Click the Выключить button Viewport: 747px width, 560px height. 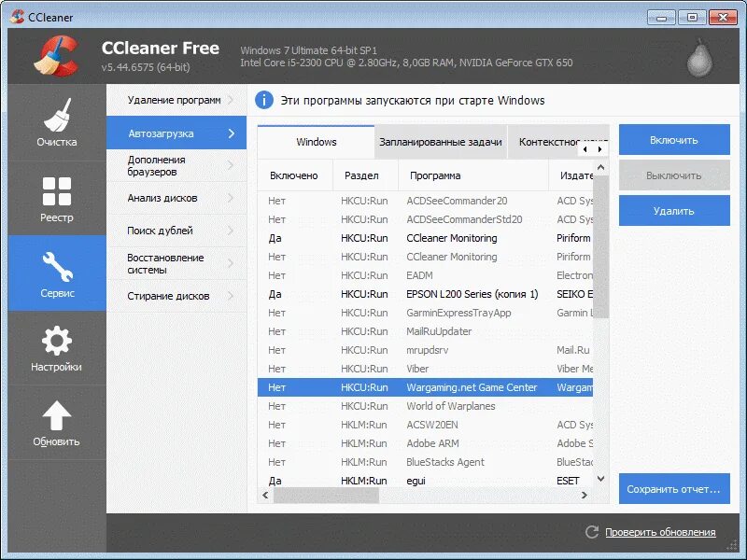(x=674, y=175)
